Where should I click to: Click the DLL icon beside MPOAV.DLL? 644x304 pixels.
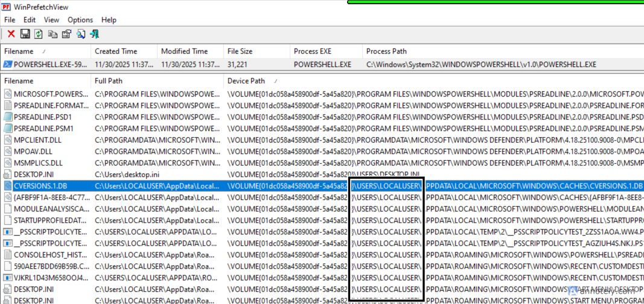tap(7, 151)
